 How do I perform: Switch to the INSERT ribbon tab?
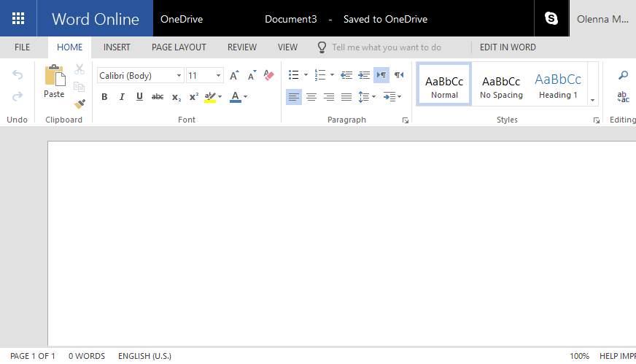point(117,47)
